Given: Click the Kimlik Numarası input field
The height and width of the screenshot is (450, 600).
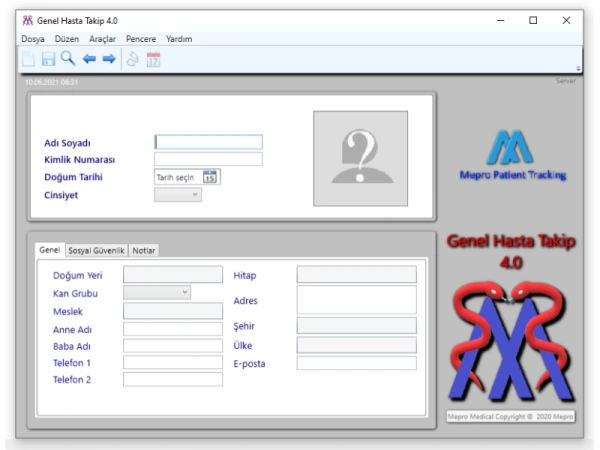Looking at the screenshot, I should point(208,159).
